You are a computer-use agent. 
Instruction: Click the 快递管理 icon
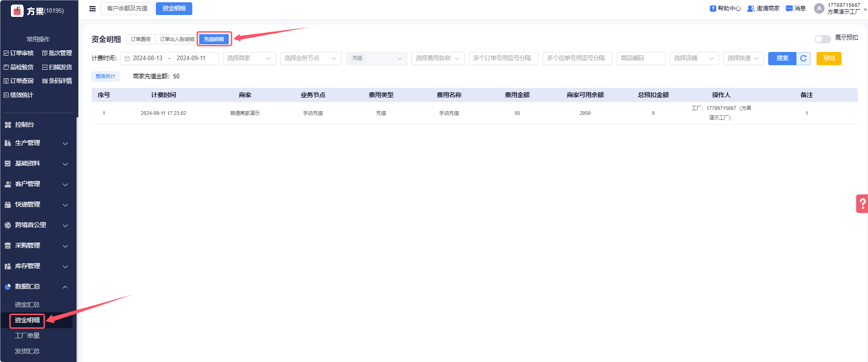8,205
